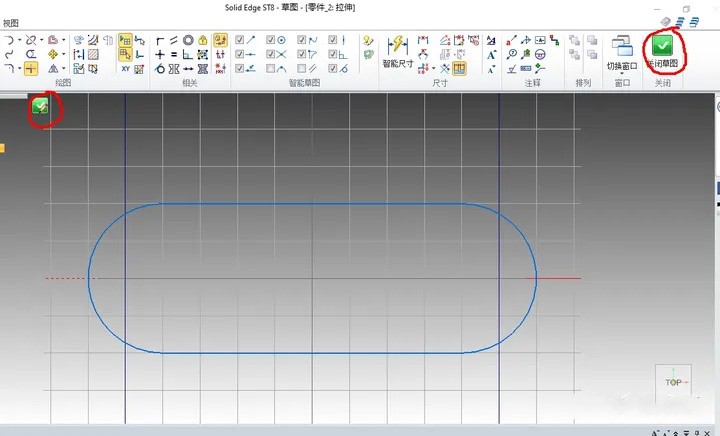Open the 视图 ribbon tab
Screen dimensions: 720x436
coord(11,23)
